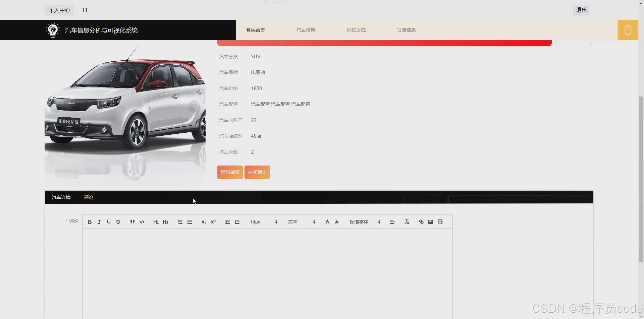
Task: Increase indent in editor
Action: point(237,222)
